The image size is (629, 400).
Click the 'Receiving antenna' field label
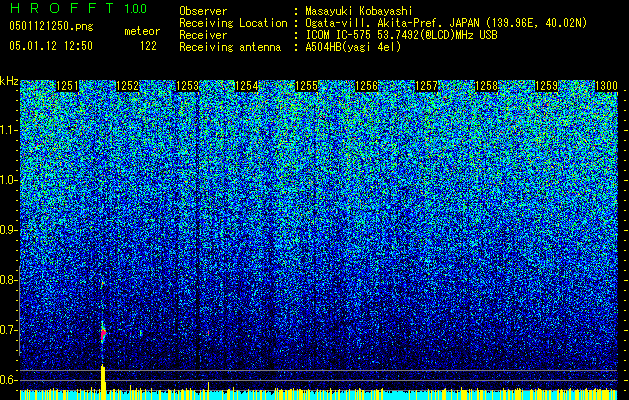pyautogui.click(x=230, y=47)
